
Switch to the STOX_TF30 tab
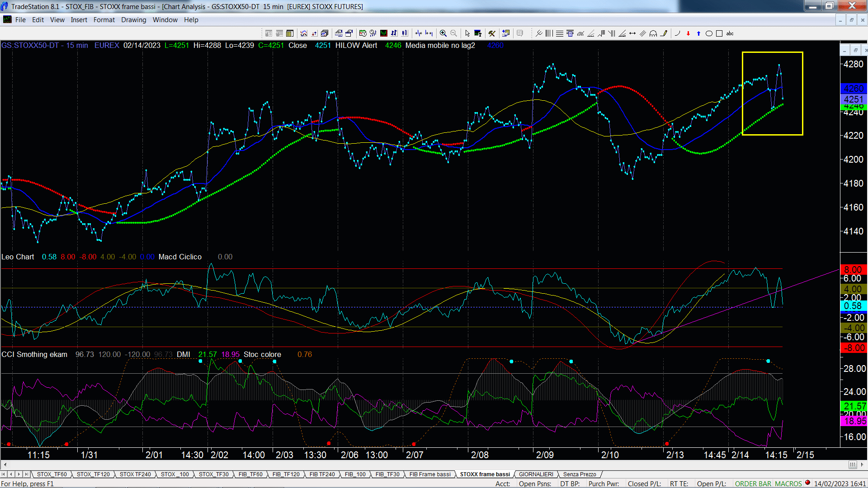coord(214,474)
